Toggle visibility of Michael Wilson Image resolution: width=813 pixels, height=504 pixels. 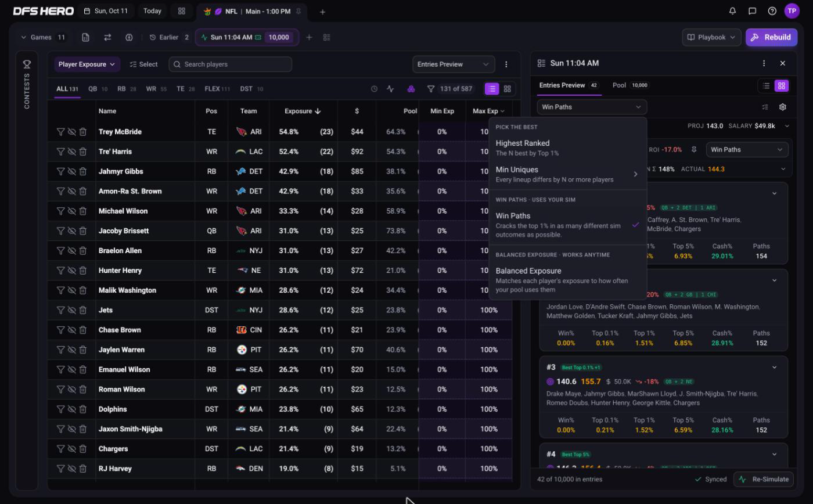(x=71, y=211)
